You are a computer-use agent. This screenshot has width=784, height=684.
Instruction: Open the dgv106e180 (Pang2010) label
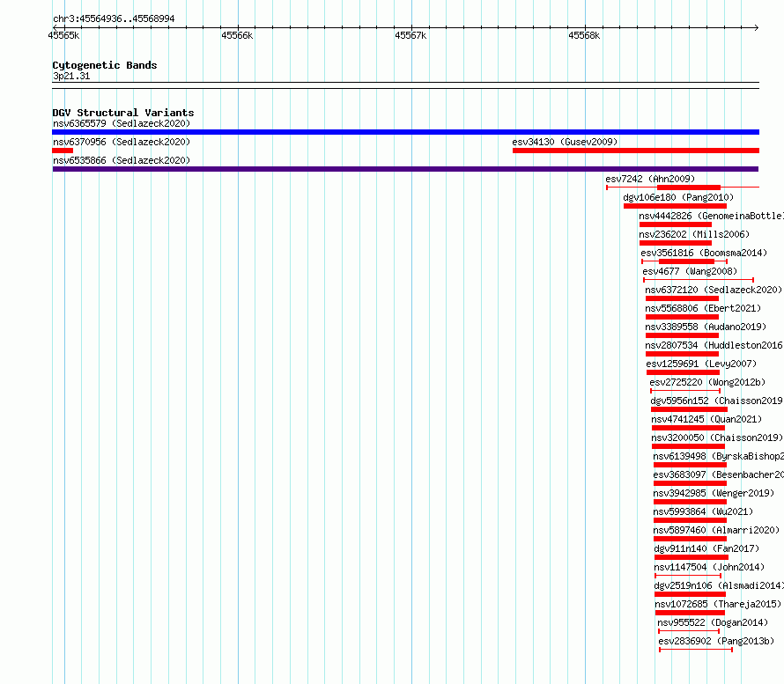678,197
